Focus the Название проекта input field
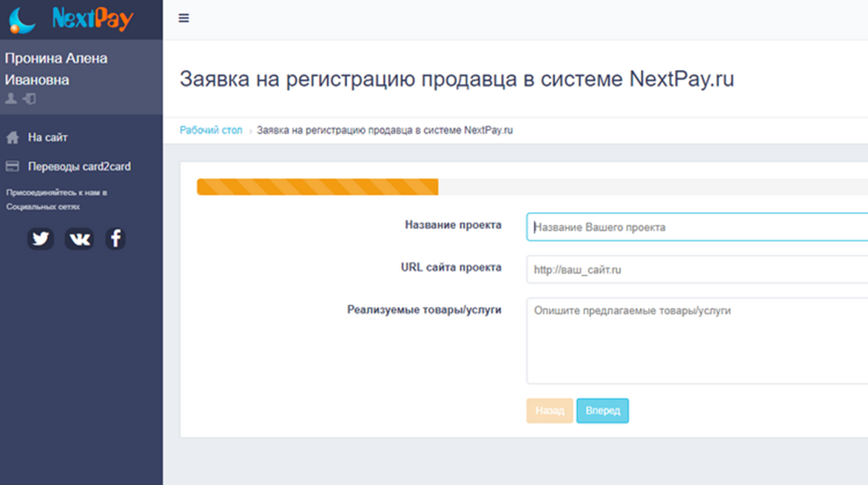This screenshot has width=868, height=485. pyautogui.click(x=697, y=227)
